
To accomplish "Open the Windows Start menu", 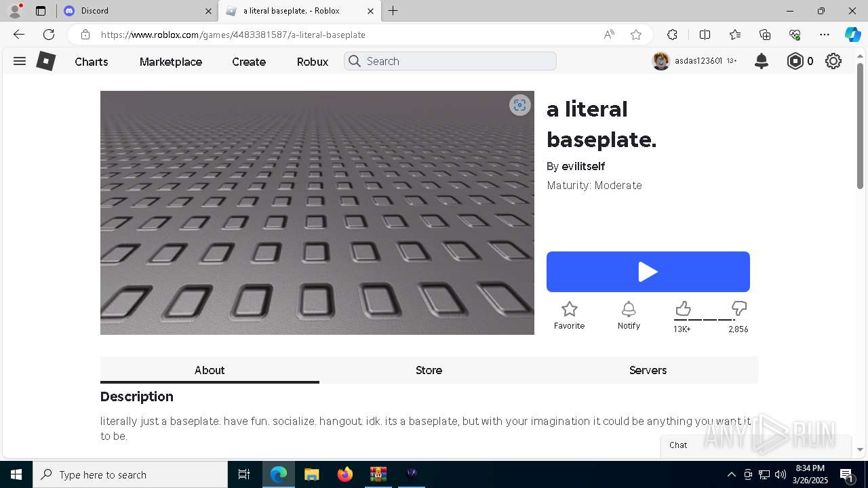I will tap(16, 474).
